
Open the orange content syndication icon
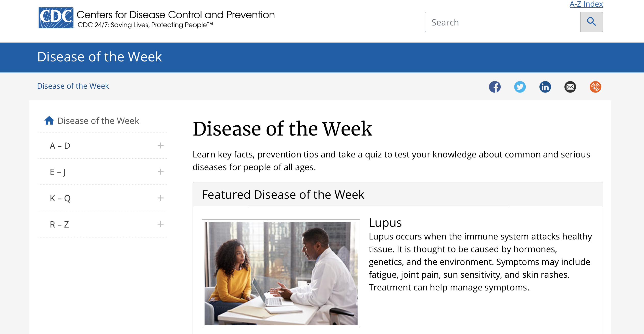tap(595, 87)
